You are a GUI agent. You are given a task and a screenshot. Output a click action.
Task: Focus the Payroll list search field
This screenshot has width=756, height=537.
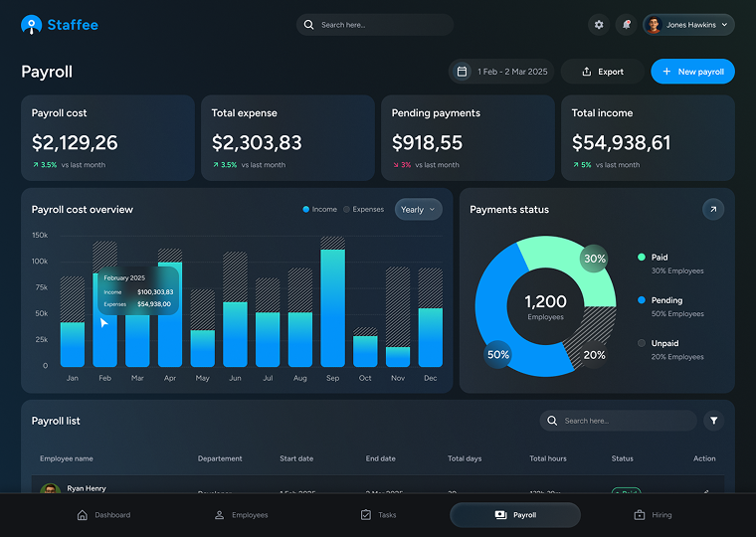618,421
